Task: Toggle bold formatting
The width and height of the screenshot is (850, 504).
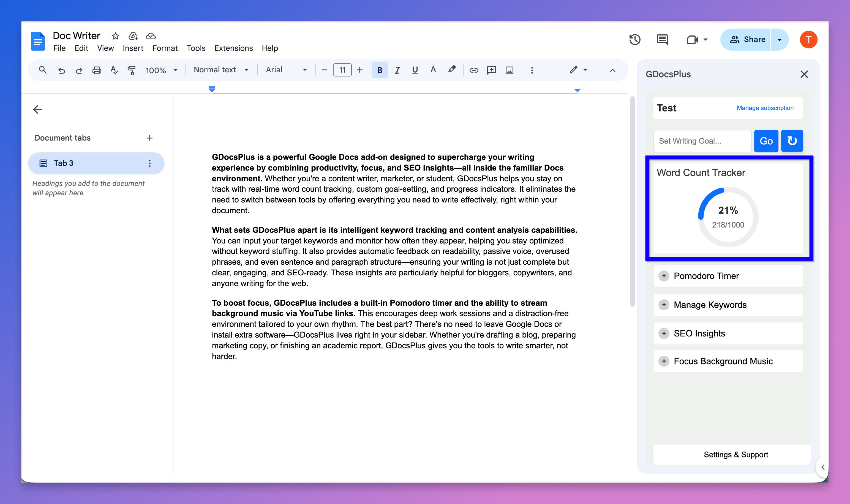Action: (x=380, y=70)
